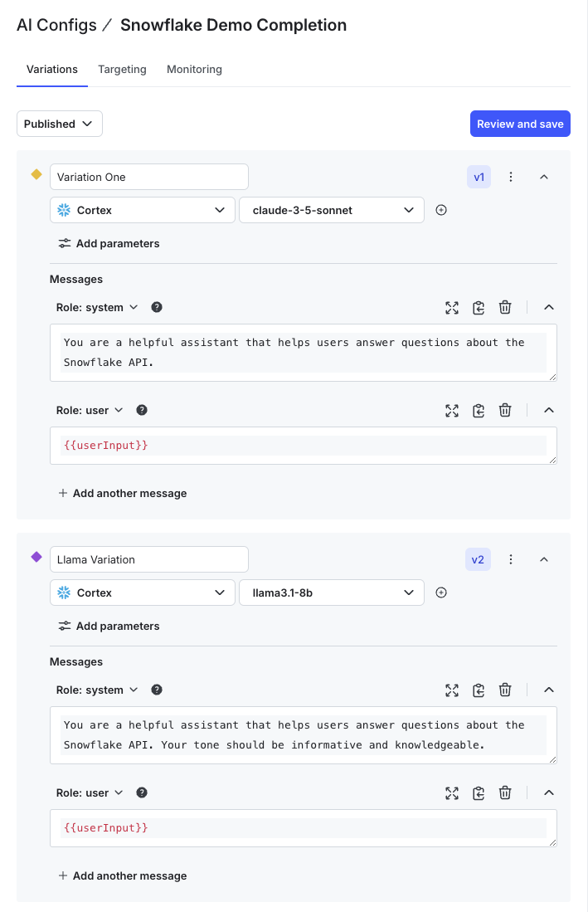Open the claude-3-5-sonnet model dropdown

pos(332,211)
